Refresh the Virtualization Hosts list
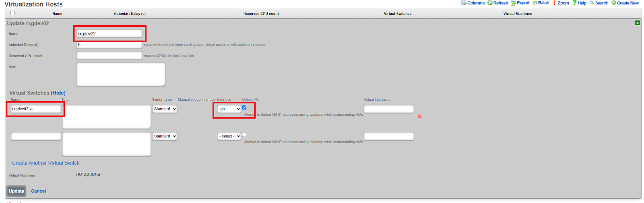 pyautogui.click(x=497, y=3)
